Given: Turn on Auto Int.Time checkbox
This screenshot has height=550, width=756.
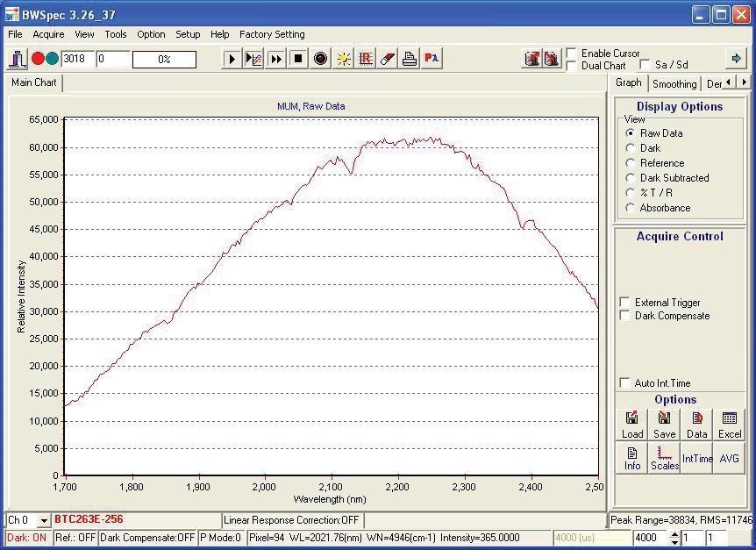Looking at the screenshot, I should pyautogui.click(x=624, y=383).
